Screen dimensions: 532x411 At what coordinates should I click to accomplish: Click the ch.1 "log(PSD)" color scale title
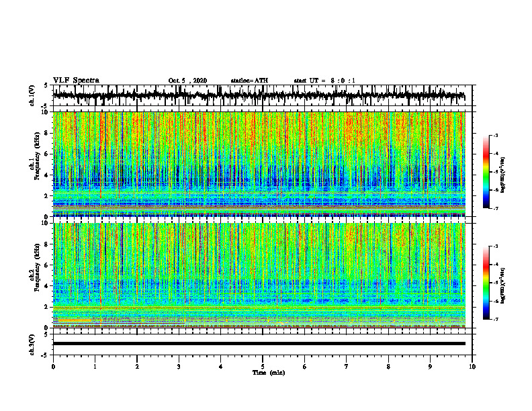pyautogui.click(x=503, y=175)
